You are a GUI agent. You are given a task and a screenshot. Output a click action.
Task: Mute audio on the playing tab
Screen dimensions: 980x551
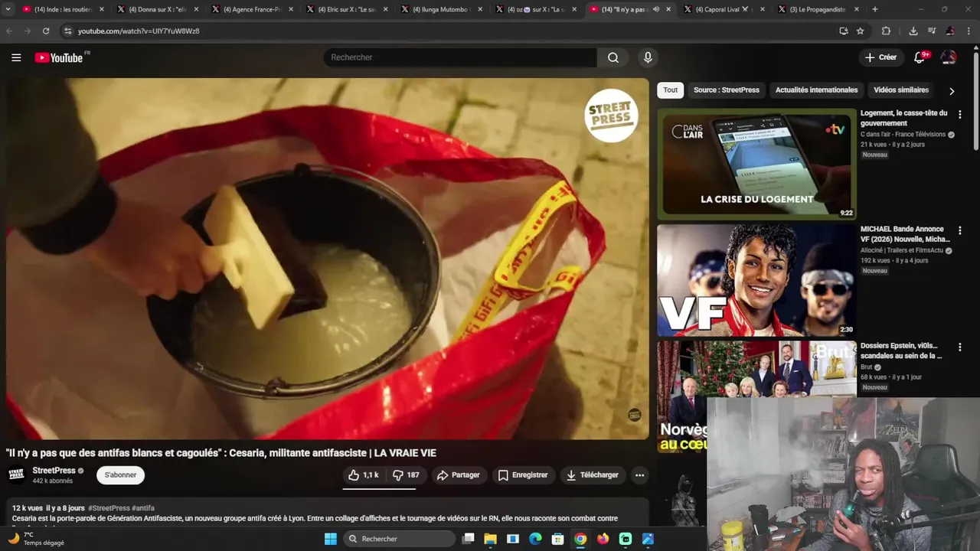(x=656, y=9)
